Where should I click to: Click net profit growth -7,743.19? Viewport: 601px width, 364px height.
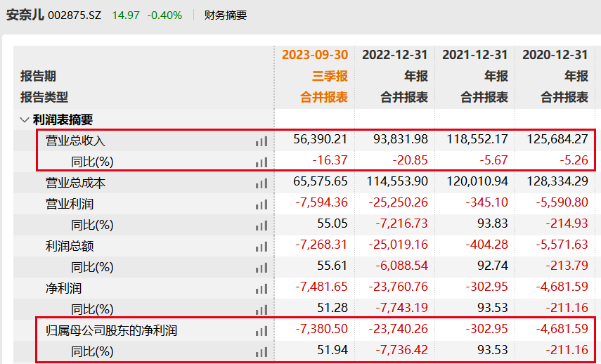coord(401,308)
